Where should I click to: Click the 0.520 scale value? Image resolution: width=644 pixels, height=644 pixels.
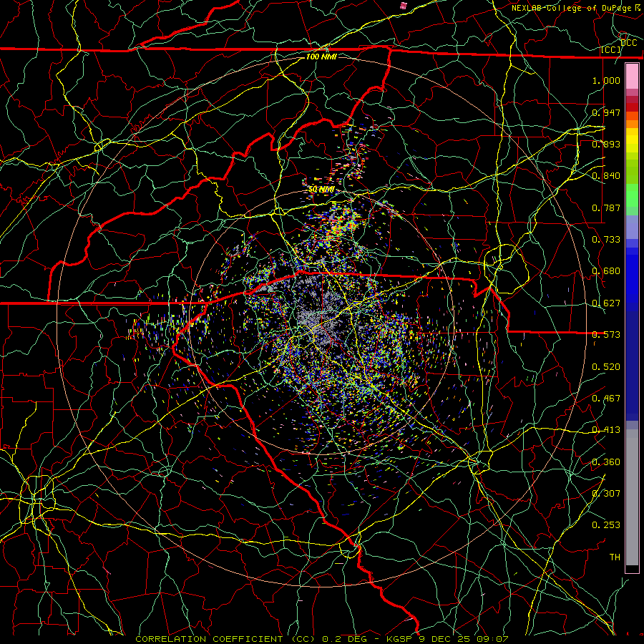[x=606, y=367]
